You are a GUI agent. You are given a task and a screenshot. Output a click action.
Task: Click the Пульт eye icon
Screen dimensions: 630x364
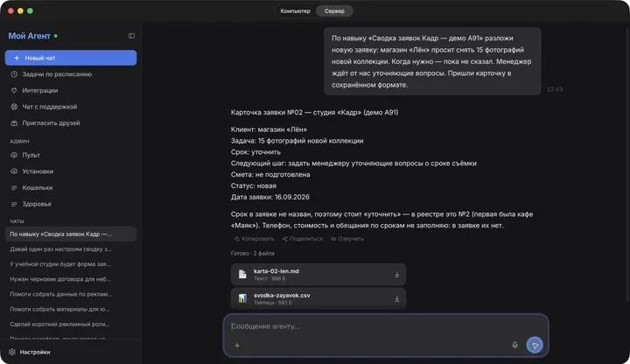[x=14, y=155]
